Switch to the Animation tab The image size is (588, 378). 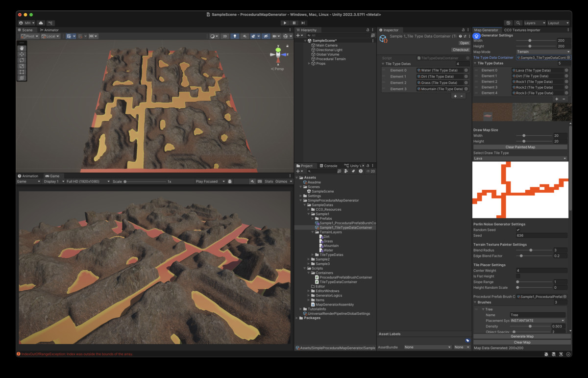tap(28, 176)
